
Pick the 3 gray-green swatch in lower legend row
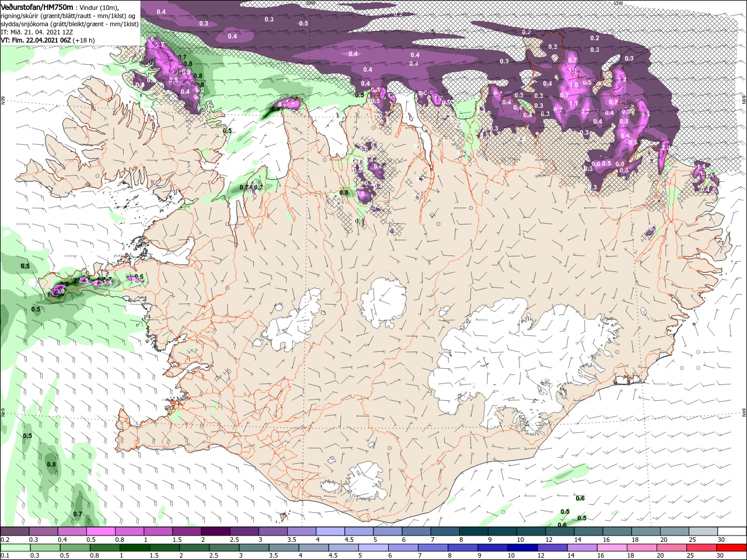[x=254, y=548]
